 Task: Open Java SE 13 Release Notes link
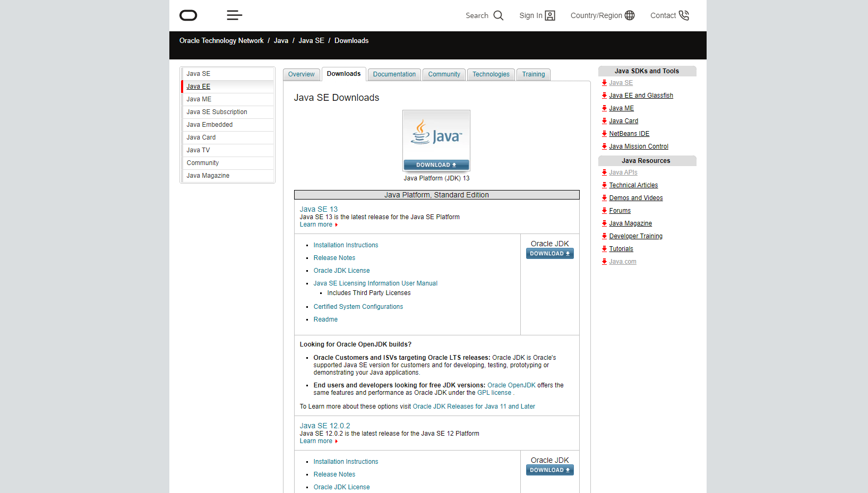coord(334,258)
